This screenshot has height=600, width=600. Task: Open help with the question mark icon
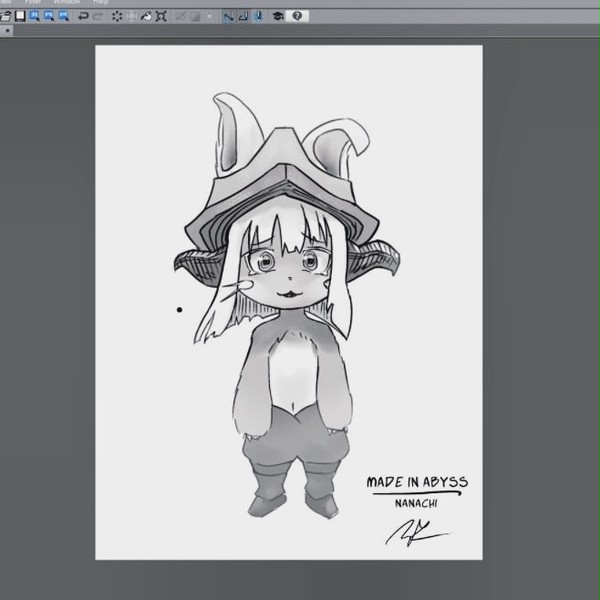pos(297,16)
